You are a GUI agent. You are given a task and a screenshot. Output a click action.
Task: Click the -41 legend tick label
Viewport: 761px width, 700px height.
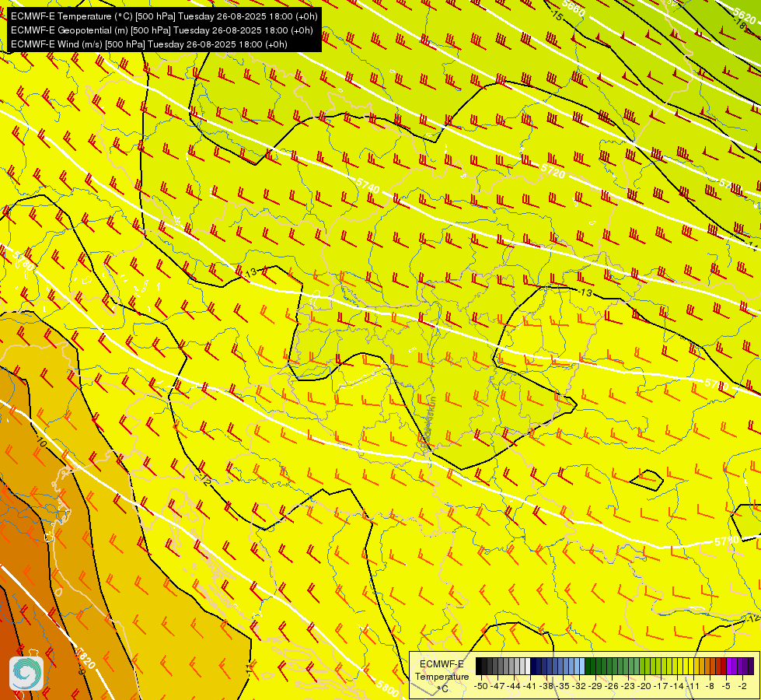click(x=530, y=686)
